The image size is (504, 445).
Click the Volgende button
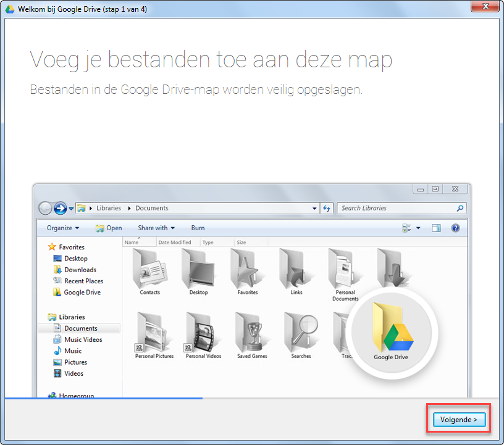pyautogui.click(x=459, y=420)
